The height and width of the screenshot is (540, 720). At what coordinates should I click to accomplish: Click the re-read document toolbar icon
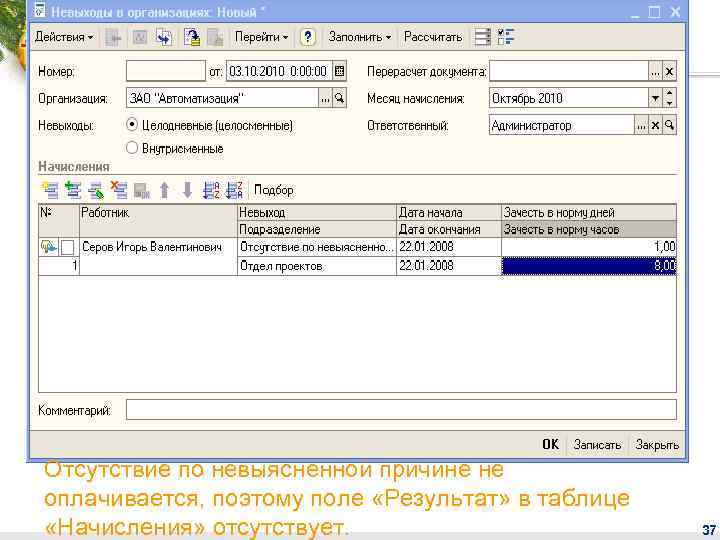164,37
